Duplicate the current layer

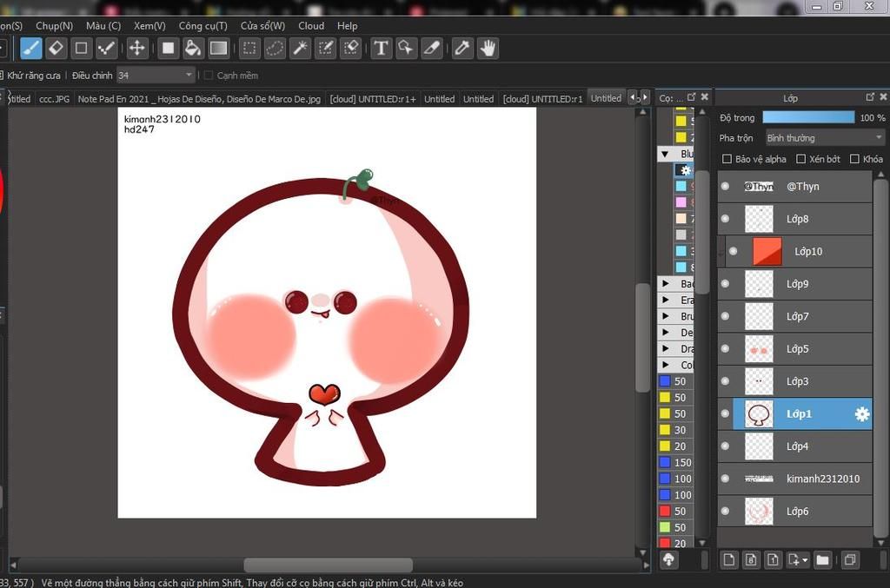click(x=850, y=560)
